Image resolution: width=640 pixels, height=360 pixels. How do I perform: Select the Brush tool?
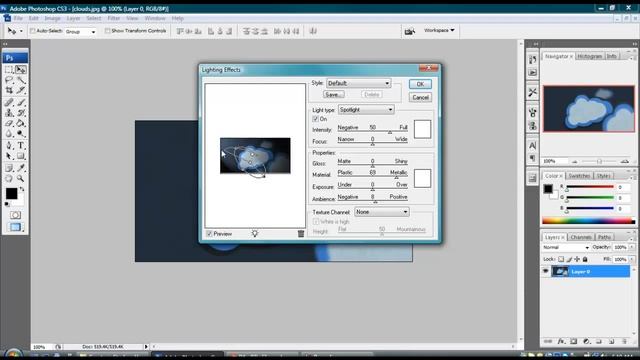point(21,102)
